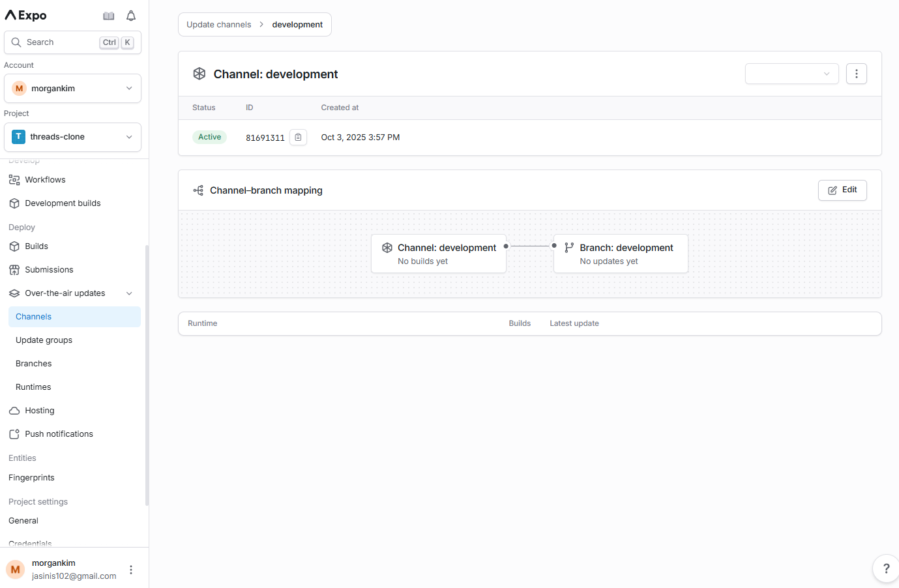Image resolution: width=899 pixels, height=588 pixels.
Task: Click the Channel: development card
Action: click(x=439, y=254)
